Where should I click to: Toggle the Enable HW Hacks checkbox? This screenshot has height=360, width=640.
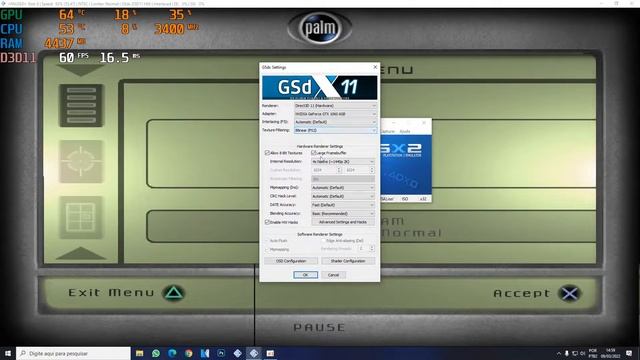coord(267,222)
